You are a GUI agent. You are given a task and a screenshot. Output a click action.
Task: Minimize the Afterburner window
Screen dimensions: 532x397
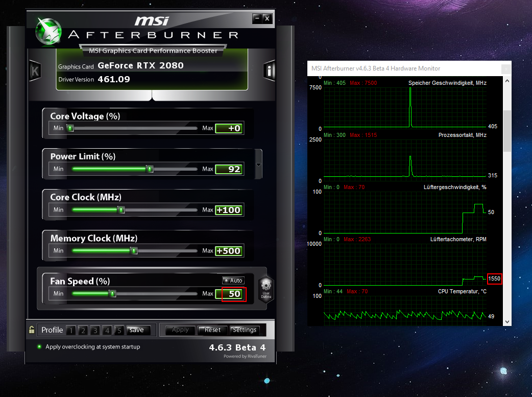pyautogui.click(x=257, y=19)
